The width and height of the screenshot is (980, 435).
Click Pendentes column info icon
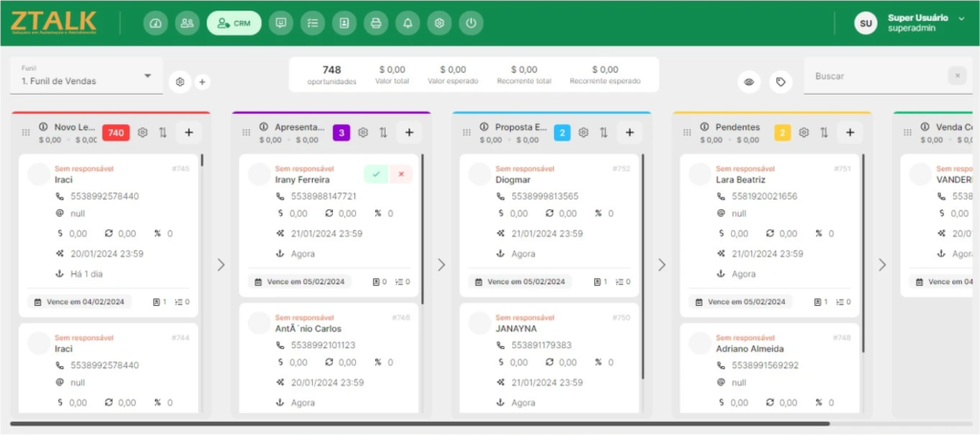pyautogui.click(x=704, y=127)
